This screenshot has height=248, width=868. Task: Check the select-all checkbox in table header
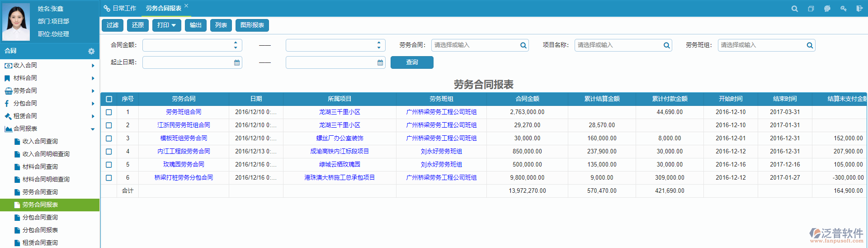pyautogui.click(x=109, y=99)
